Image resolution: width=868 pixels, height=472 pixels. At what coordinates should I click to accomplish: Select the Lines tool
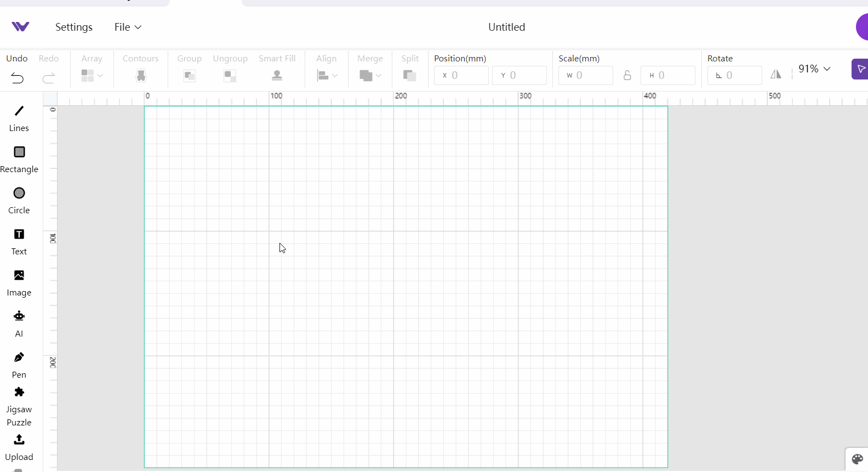coord(19,118)
